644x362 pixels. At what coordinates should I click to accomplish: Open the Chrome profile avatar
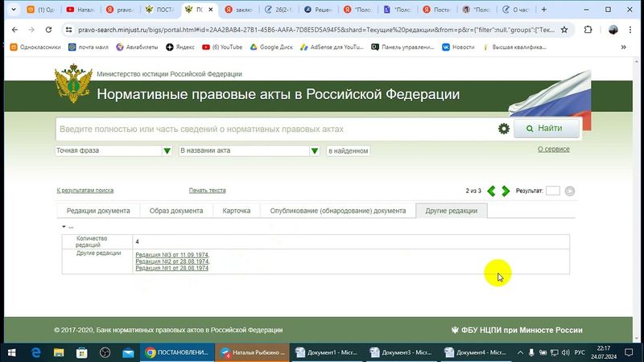point(613,30)
